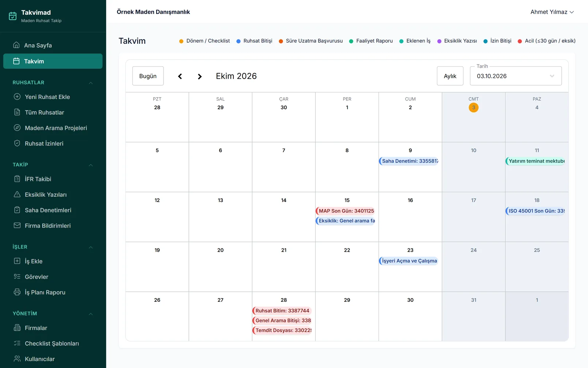Click the Aylık view button
This screenshot has width=588, height=368.
coord(450,76)
